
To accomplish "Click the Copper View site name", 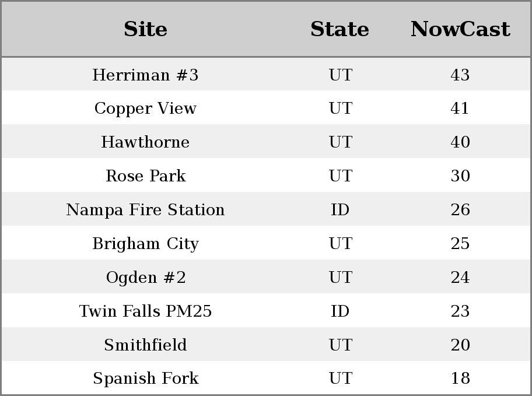I will tap(145, 108).
